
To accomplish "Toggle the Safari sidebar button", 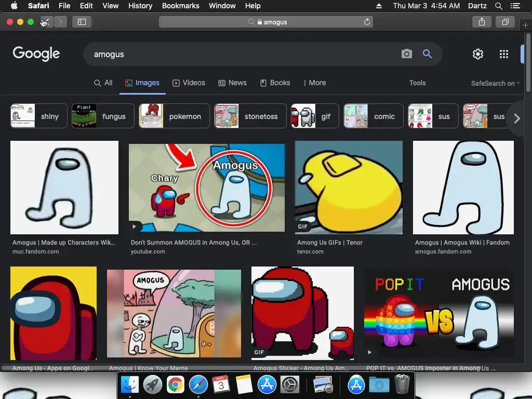I will click(x=82, y=22).
